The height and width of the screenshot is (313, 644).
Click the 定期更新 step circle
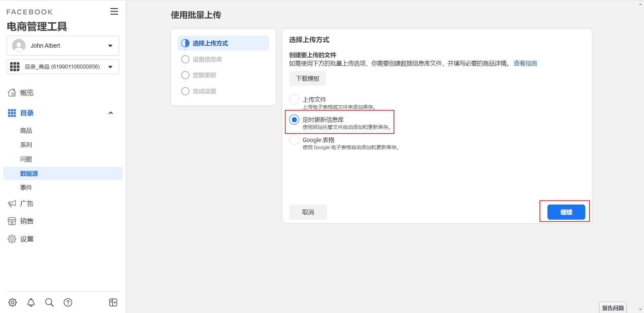(x=185, y=75)
